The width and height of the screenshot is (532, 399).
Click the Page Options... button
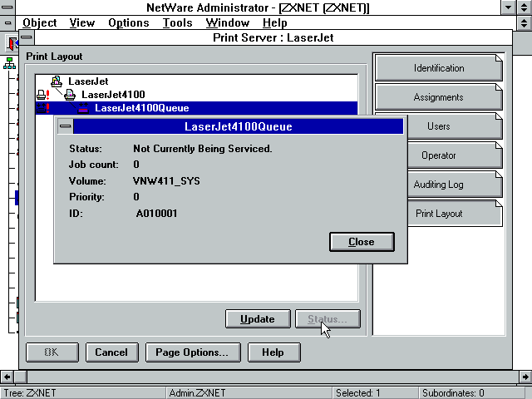[x=193, y=352]
